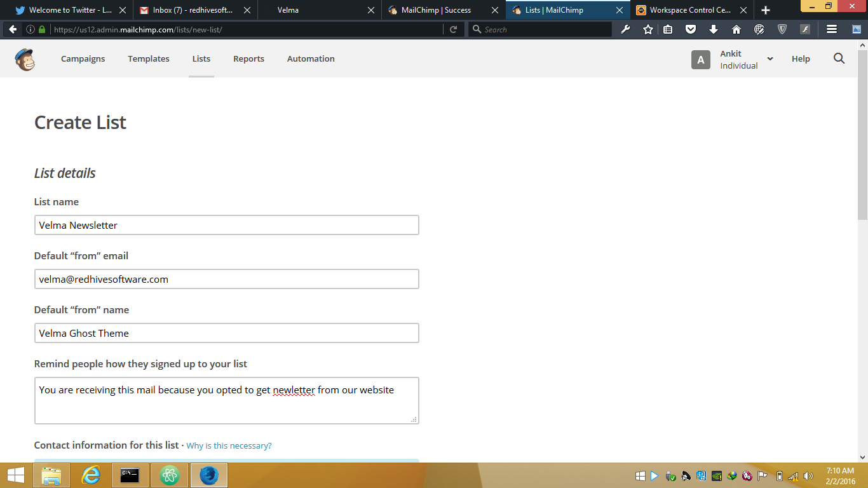Image resolution: width=868 pixels, height=488 pixels.
Task: Click the Ankit account avatar
Action: (x=701, y=60)
